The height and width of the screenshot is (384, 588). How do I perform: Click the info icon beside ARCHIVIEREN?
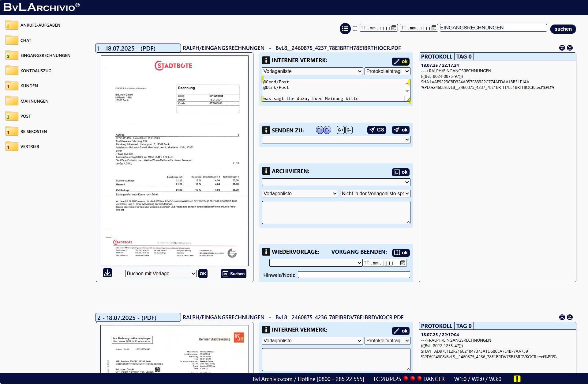[266, 171]
